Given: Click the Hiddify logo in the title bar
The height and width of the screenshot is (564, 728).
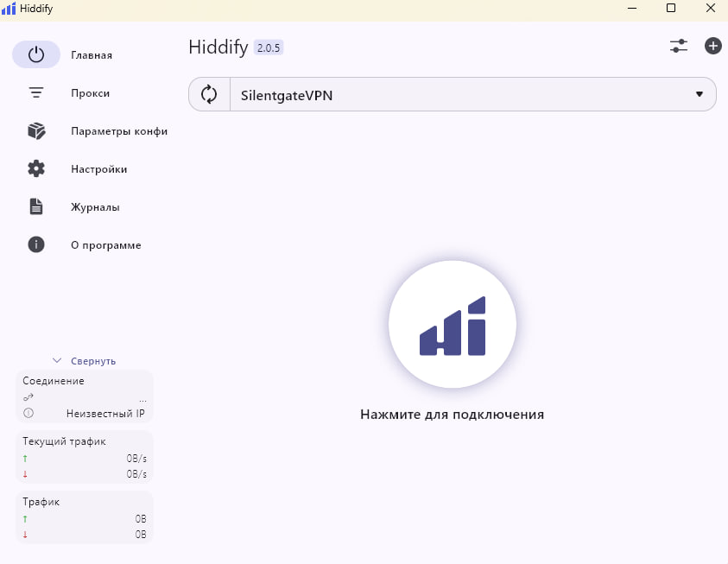Looking at the screenshot, I should (9, 9).
